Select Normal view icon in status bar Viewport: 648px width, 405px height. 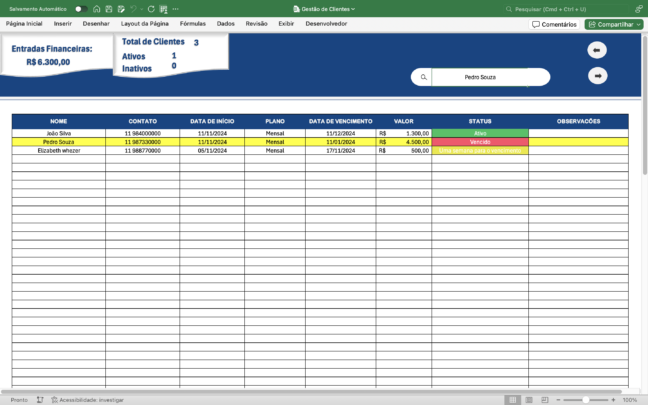pos(513,399)
